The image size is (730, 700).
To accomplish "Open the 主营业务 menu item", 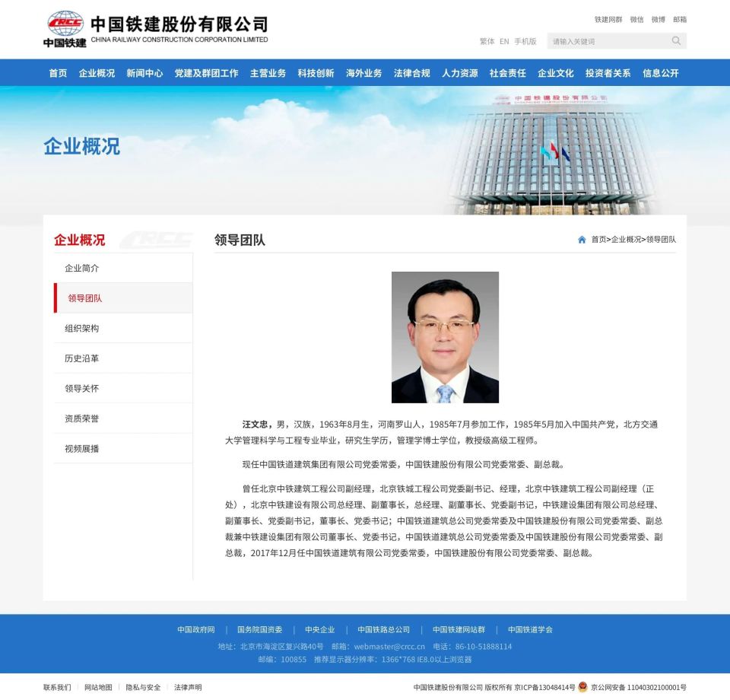I will click(x=268, y=73).
